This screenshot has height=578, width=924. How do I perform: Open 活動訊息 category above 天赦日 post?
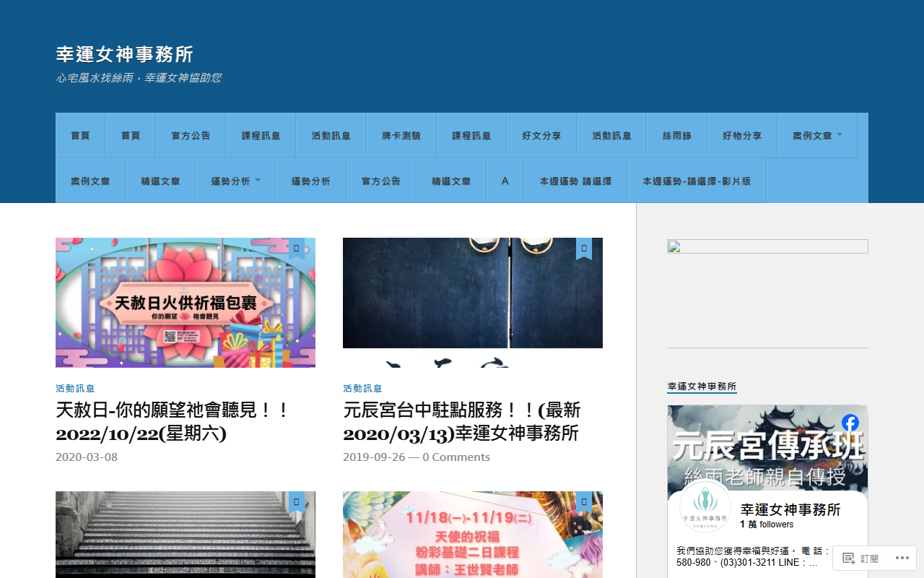[75, 389]
